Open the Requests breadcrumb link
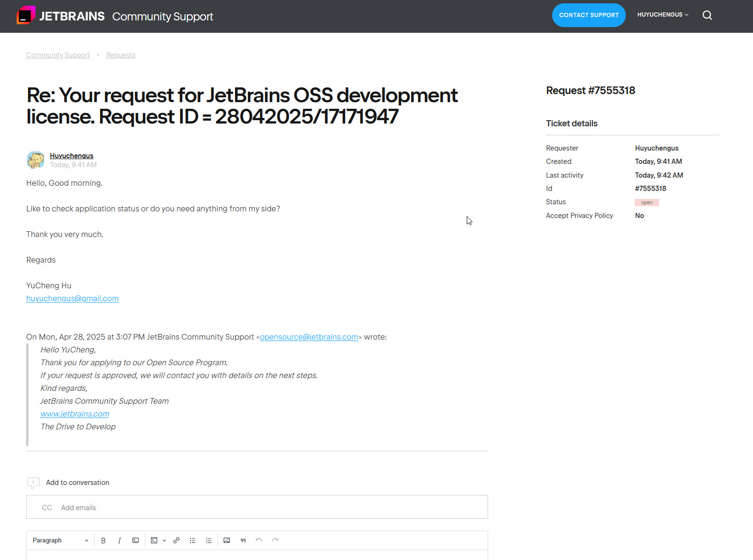753x560 pixels. click(x=121, y=55)
